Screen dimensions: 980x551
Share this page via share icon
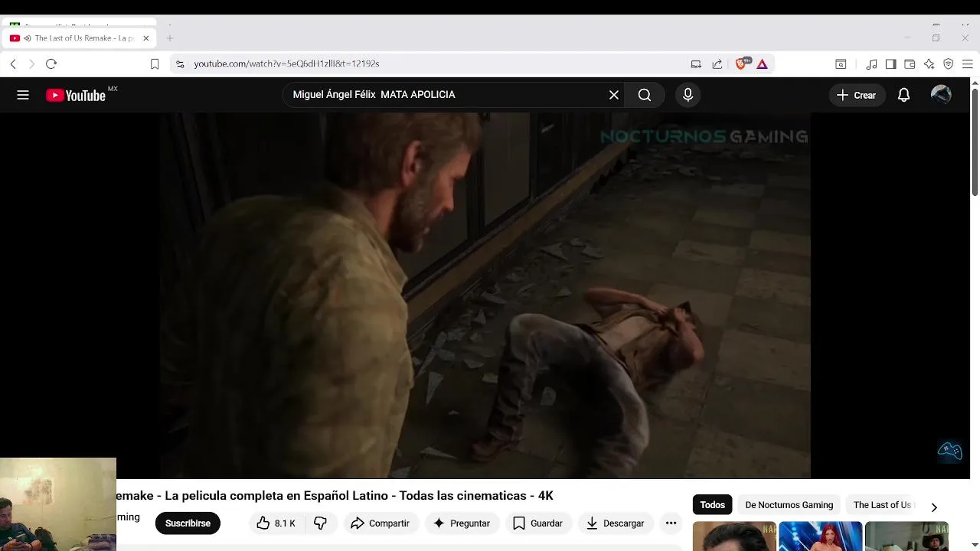pyautogui.click(x=717, y=64)
